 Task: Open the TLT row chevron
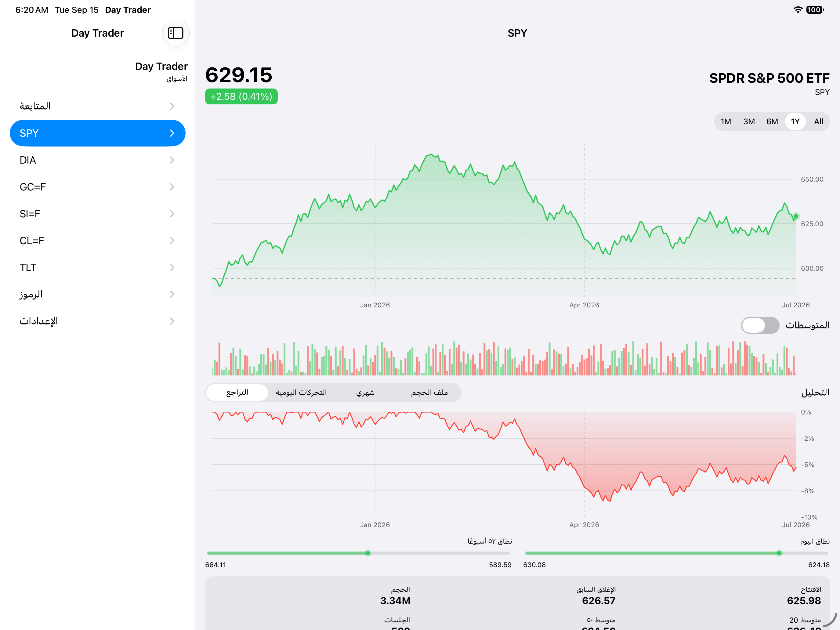point(172,268)
